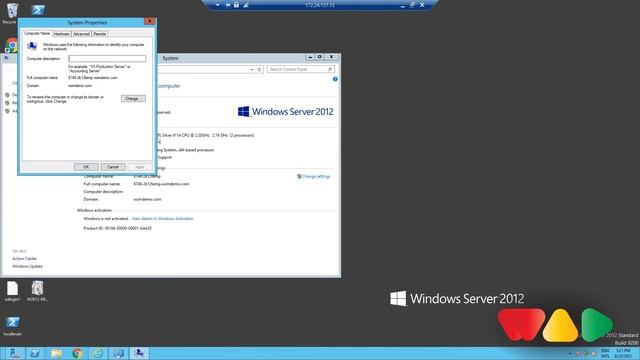
Task: Click the taskbar clock showing 5:21 PM
Action: 624,353
